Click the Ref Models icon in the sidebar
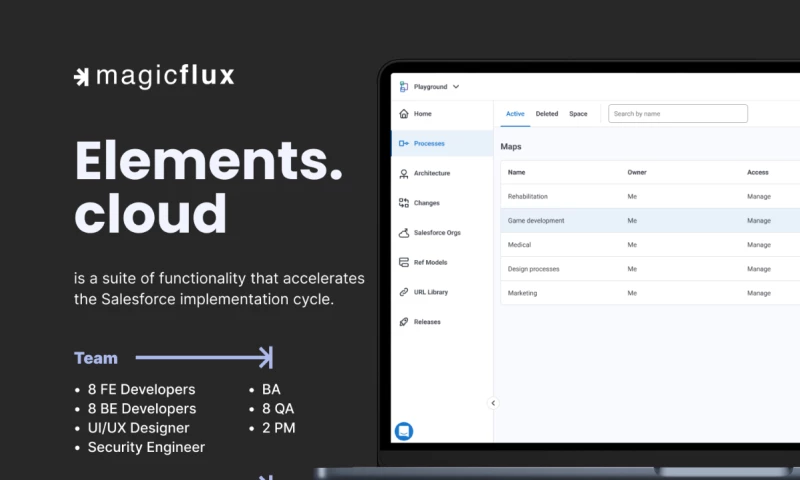The height and width of the screenshot is (480, 800). pyautogui.click(x=404, y=262)
